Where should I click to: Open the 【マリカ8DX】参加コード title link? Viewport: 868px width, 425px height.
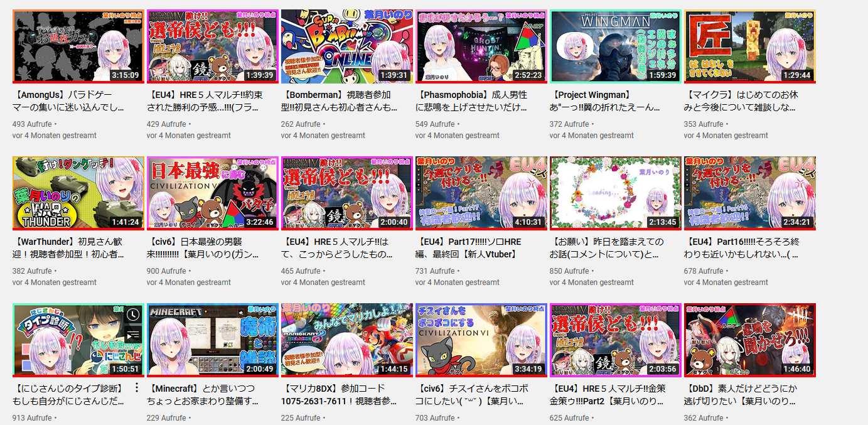(339, 395)
